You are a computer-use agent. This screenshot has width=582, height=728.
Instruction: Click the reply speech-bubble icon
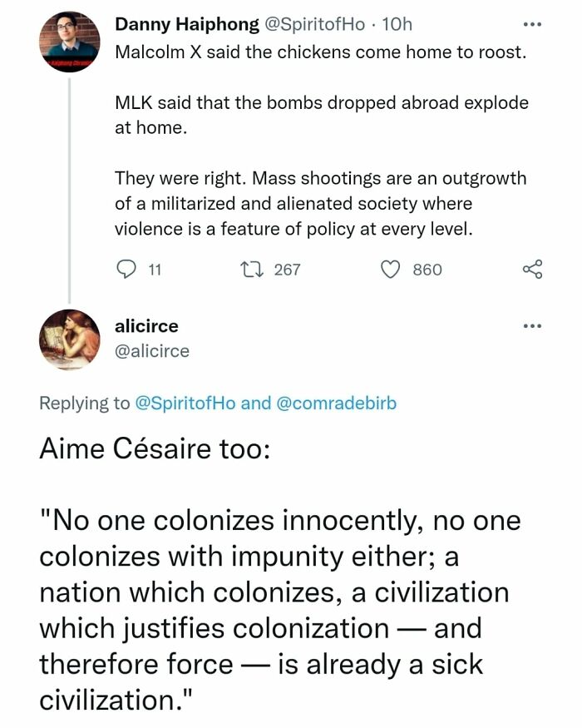click(127, 267)
